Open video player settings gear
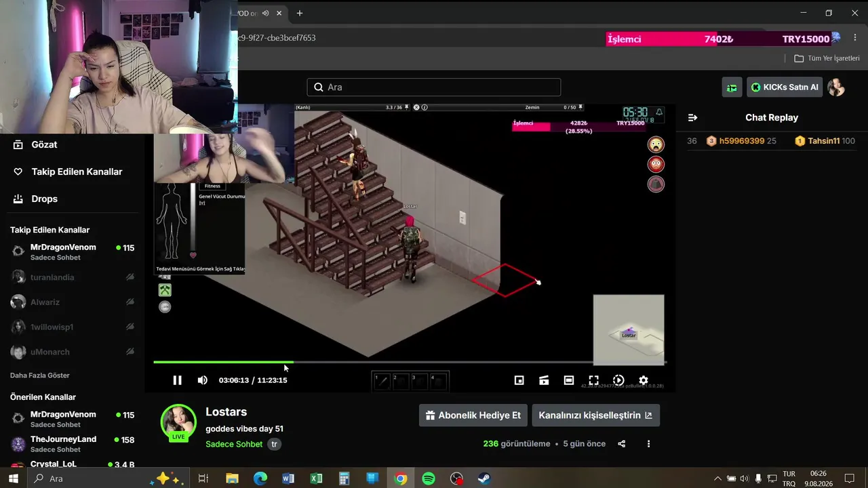Image resolution: width=868 pixels, height=488 pixels. (x=644, y=380)
